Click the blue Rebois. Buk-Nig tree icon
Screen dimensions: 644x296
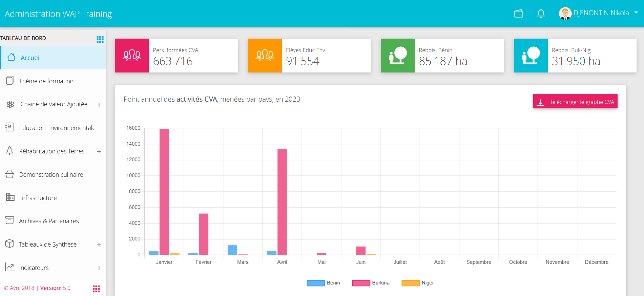point(531,56)
